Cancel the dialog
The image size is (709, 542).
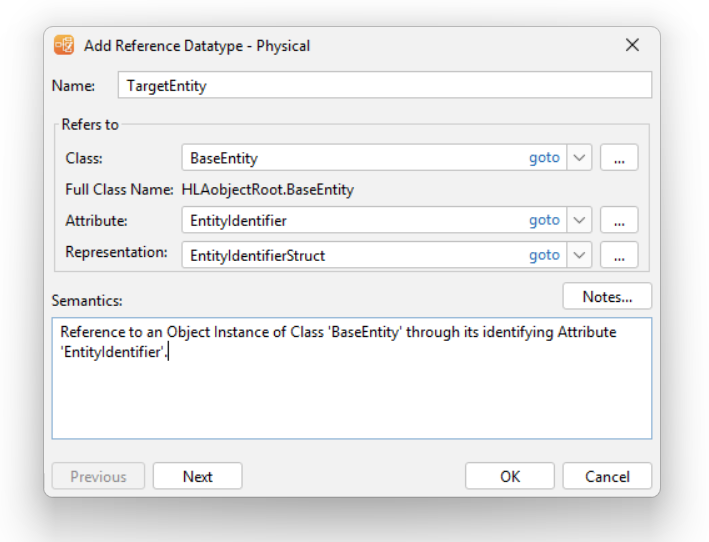click(x=607, y=476)
